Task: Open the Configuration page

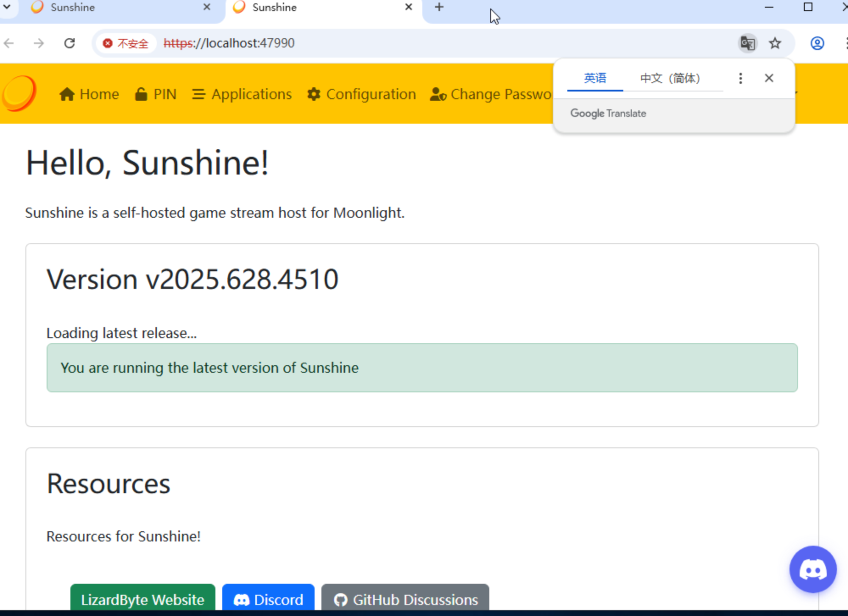Action: click(x=362, y=94)
